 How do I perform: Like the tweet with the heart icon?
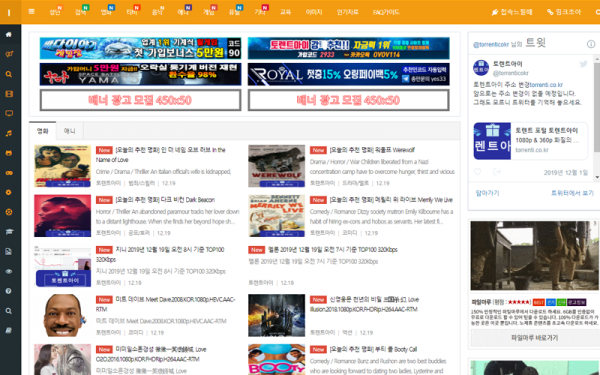pos(477,172)
